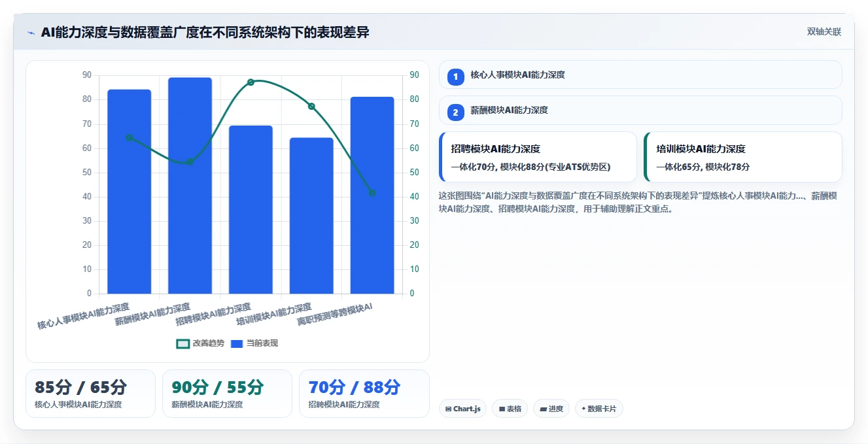The height and width of the screenshot is (444, 868).
Task: Click the trend line point on 离职预测 bar
Action: tap(372, 193)
